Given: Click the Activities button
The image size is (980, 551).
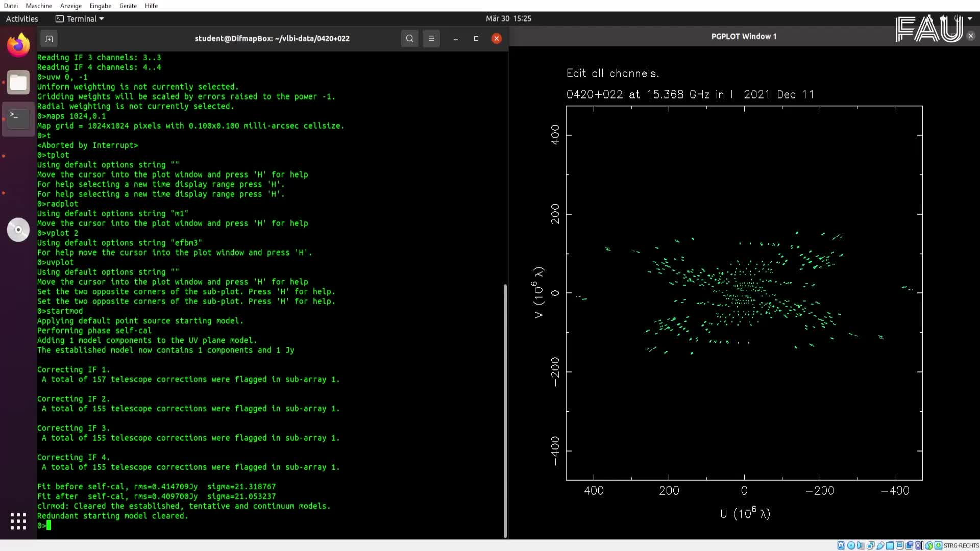Looking at the screenshot, I should coord(22,19).
